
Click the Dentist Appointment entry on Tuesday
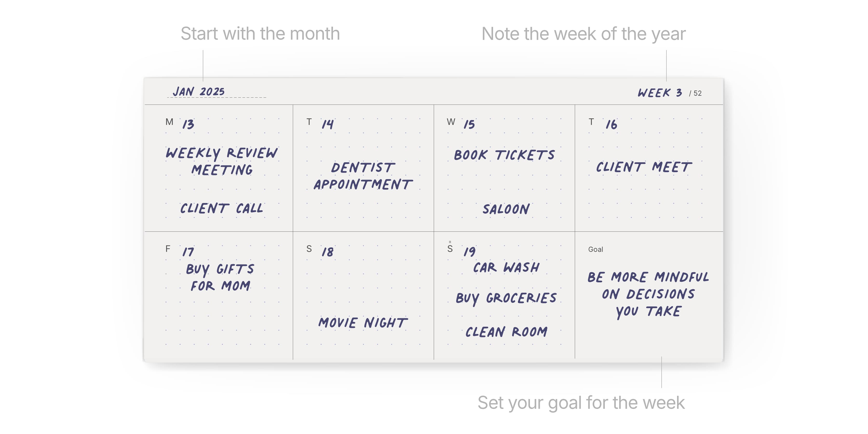point(363,176)
